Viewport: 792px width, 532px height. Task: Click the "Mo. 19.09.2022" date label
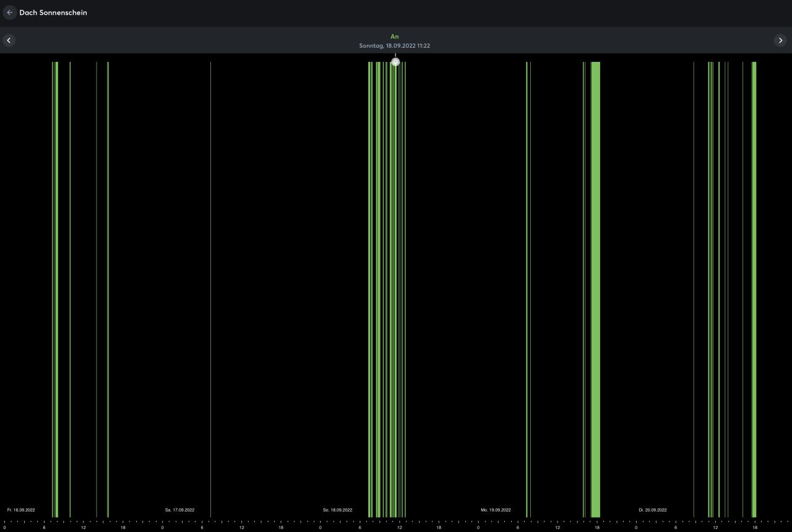pos(496,510)
